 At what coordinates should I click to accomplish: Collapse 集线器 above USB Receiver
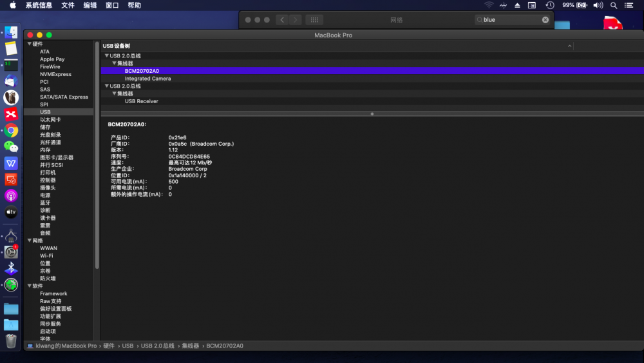point(114,93)
